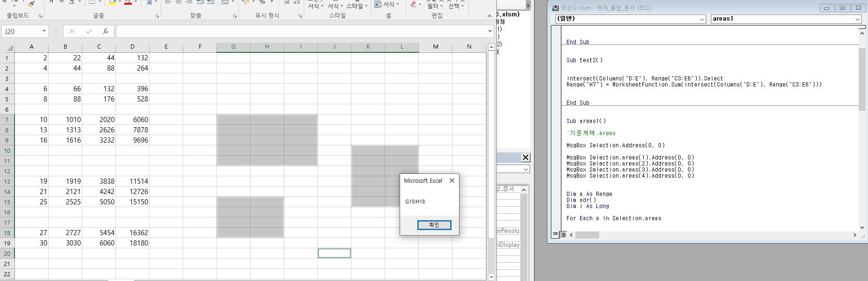Click cell containing 1010

click(x=65, y=120)
